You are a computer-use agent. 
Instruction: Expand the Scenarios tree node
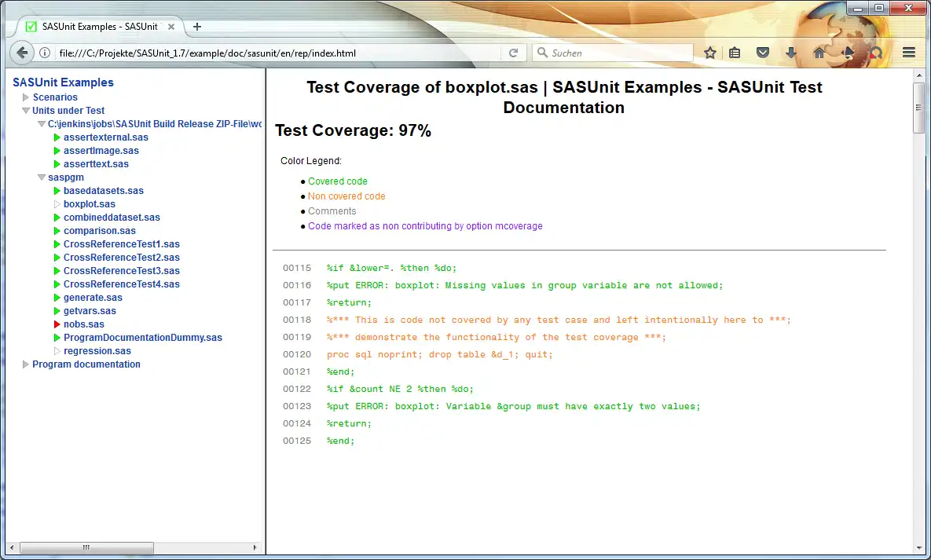click(x=26, y=97)
